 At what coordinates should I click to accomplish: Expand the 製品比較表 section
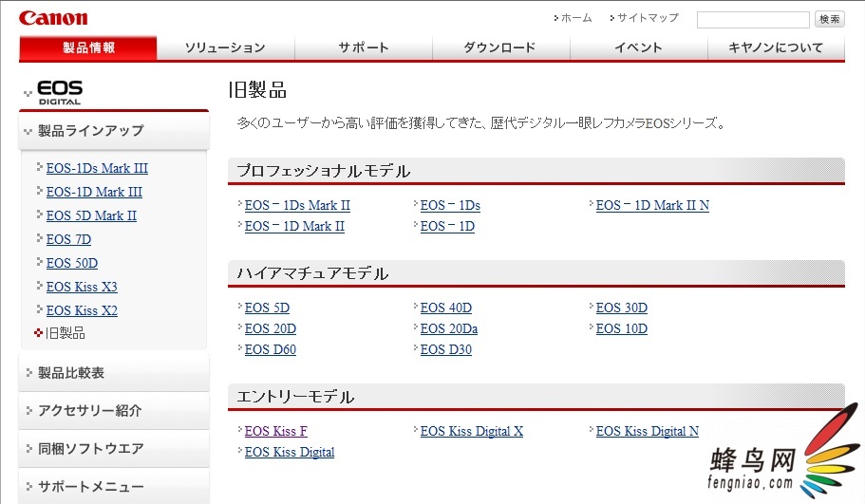114,373
